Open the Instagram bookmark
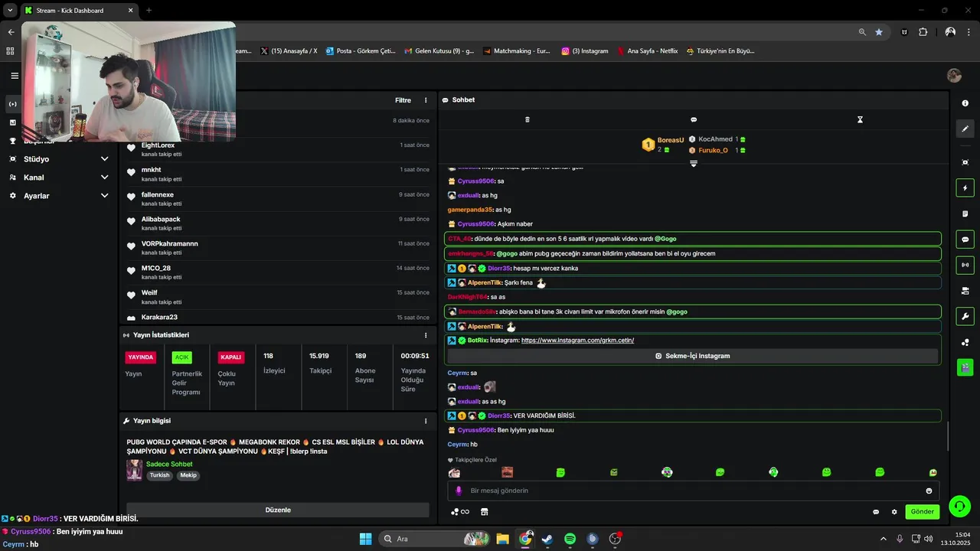Image resolution: width=980 pixels, height=551 pixels. [585, 51]
